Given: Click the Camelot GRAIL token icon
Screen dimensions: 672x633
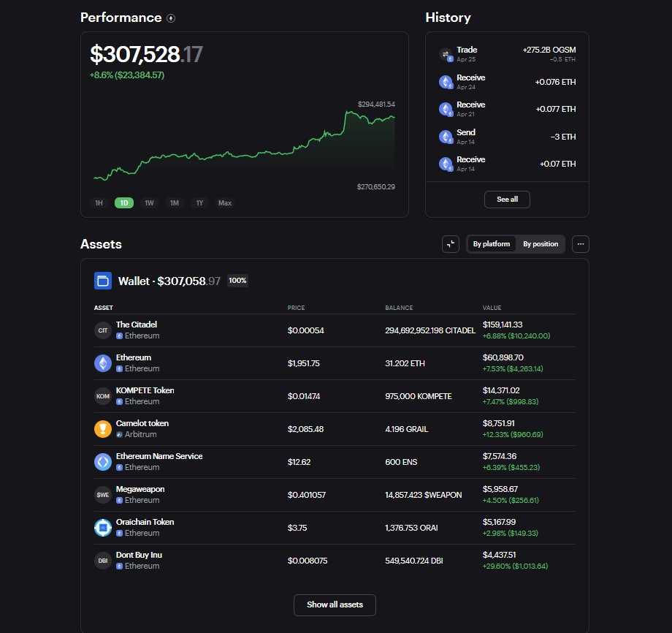Looking at the screenshot, I should pyautogui.click(x=102, y=428).
